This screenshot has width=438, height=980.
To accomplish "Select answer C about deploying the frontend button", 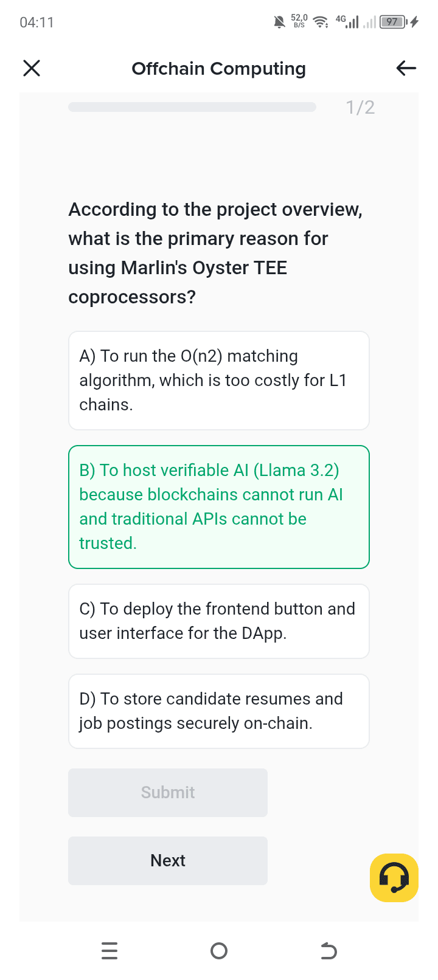I will 219,621.
